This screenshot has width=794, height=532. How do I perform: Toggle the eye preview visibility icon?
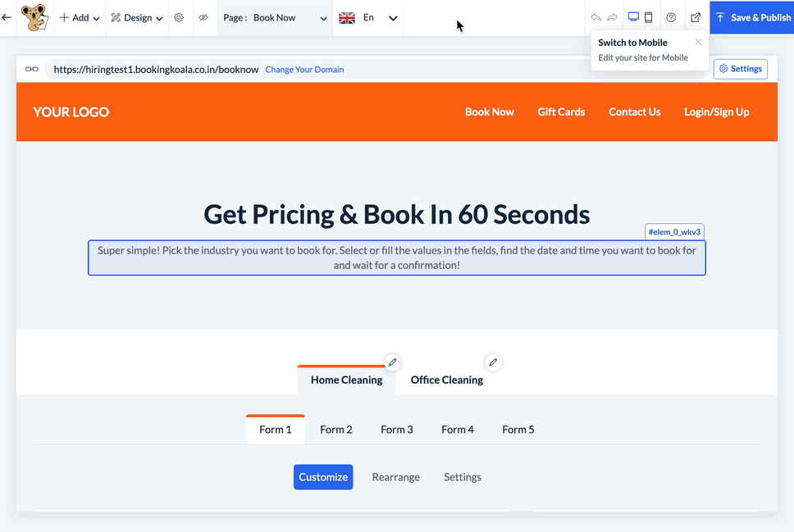[x=203, y=17]
